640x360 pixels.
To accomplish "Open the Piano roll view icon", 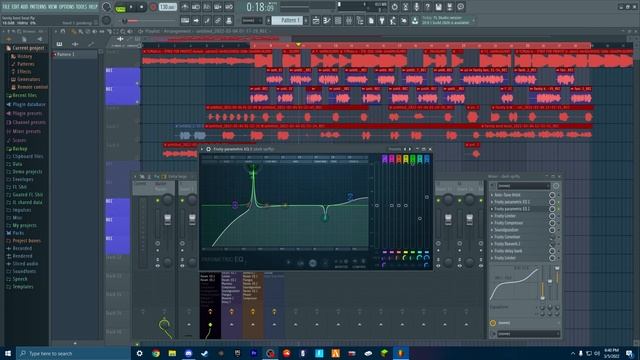I will click(327, 20).
